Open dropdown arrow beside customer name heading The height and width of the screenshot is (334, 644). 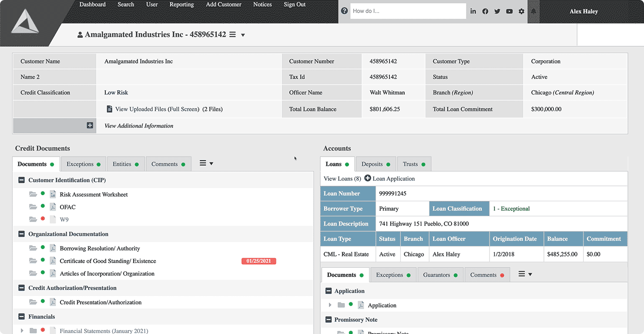pos(243,35)
